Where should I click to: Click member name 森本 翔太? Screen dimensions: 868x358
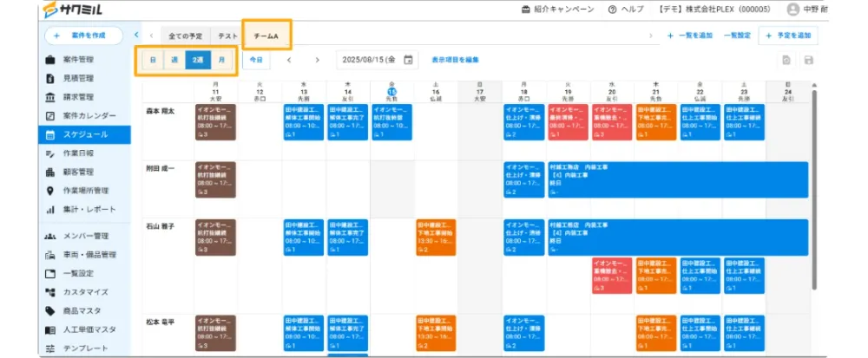pos(160,110)
